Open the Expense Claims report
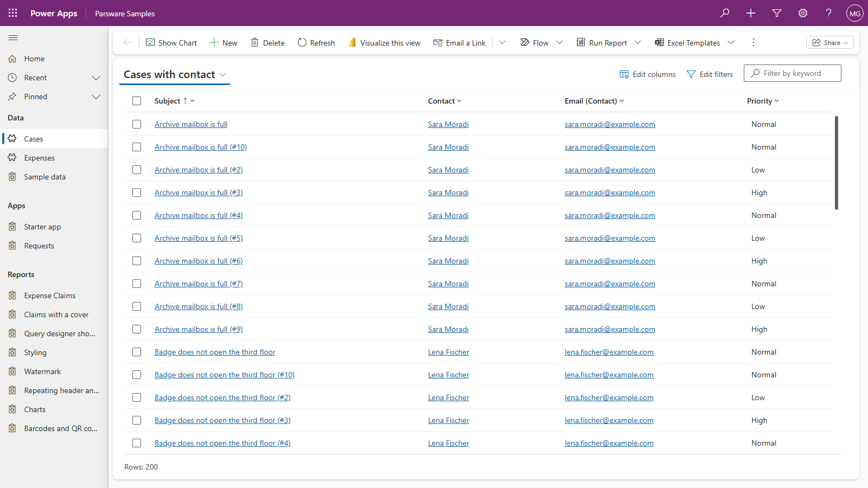868x488 pixels. (x=54, y=296)
